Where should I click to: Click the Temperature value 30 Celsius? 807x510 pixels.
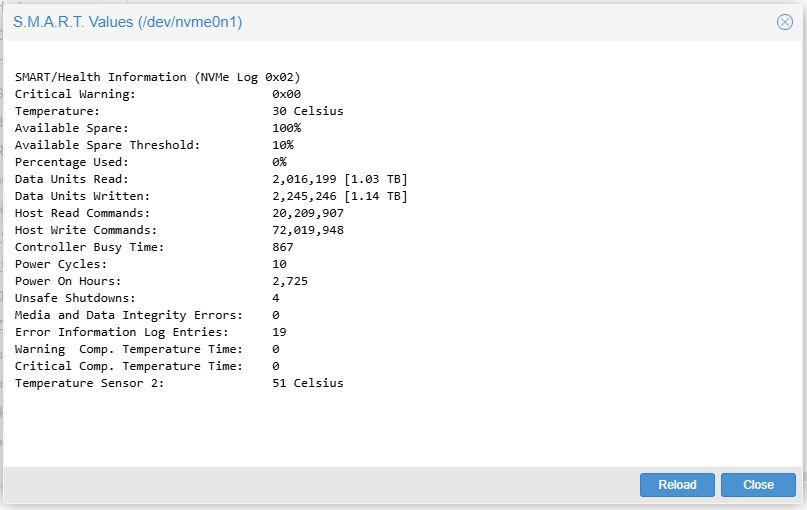point(308,111)
